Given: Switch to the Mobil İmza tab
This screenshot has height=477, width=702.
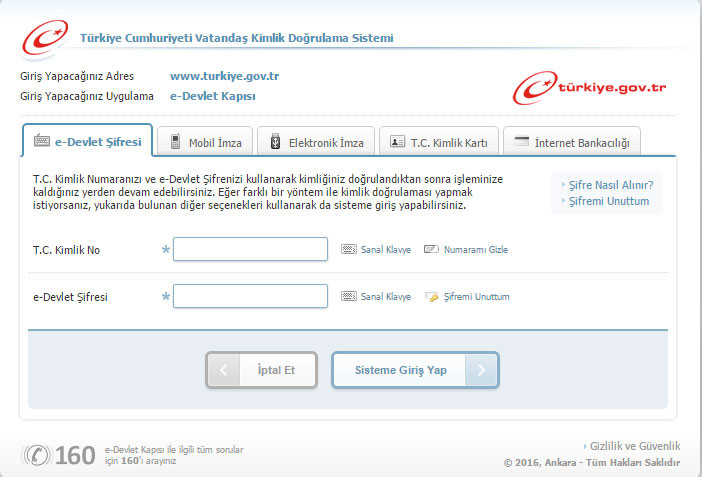Looking at the screenshot, I should pos(208,142).
